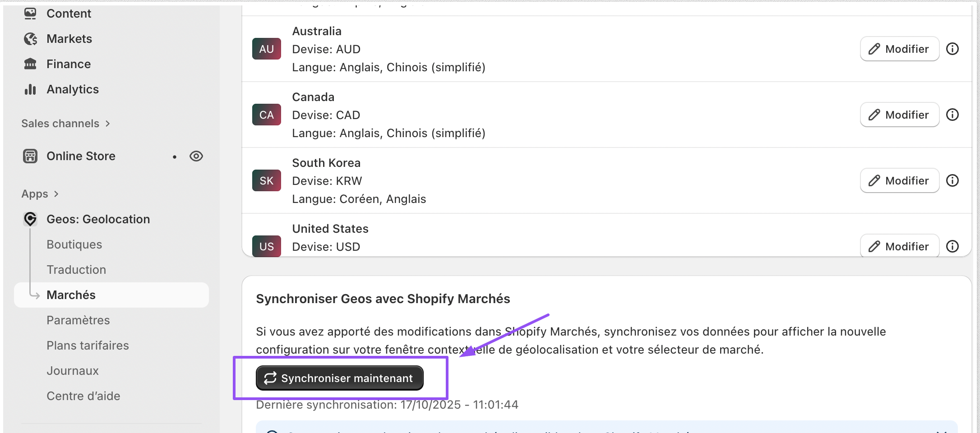Open Plans tarifaires in sidebar
980x433 pixels.
pyautogui.click(x=88, y=345)
